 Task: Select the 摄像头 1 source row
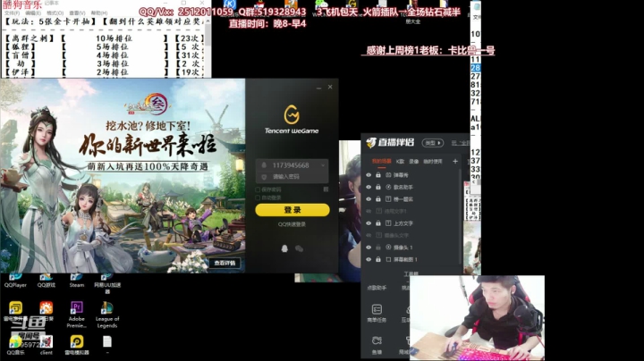(411, 248)
